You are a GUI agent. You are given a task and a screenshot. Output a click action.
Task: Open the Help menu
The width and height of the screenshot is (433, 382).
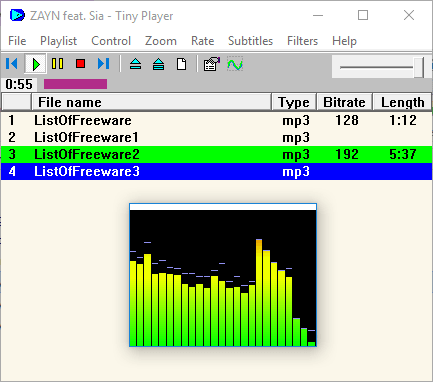coord(344,41)
